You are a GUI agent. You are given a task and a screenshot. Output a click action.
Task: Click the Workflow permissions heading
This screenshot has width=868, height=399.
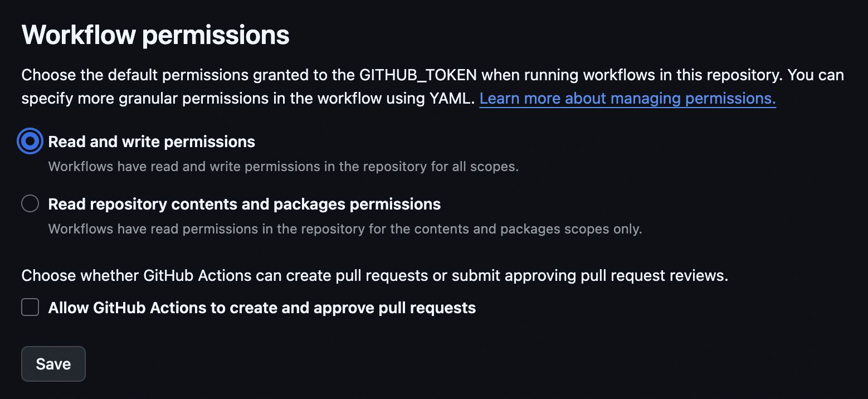click(x=155, y=35)
